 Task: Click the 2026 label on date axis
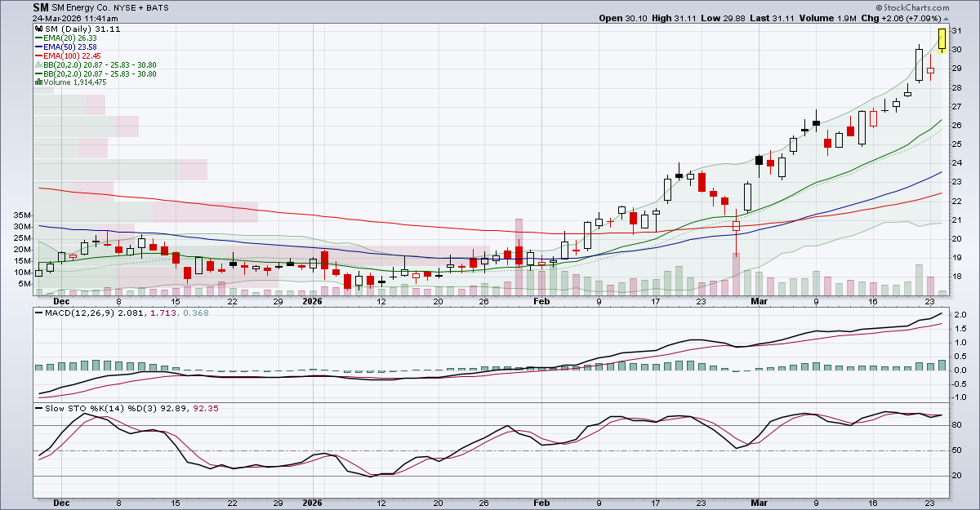pos(313,301)
